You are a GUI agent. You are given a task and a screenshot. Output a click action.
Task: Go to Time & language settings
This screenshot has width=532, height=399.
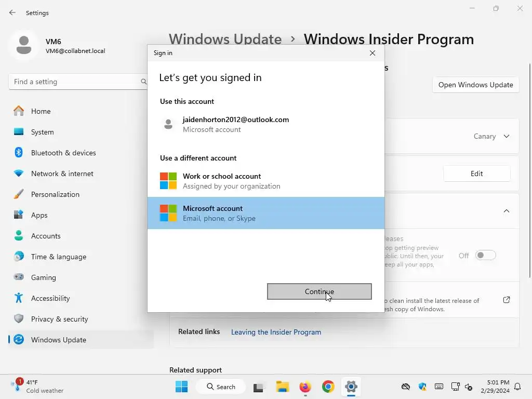(x=81, y=257)
